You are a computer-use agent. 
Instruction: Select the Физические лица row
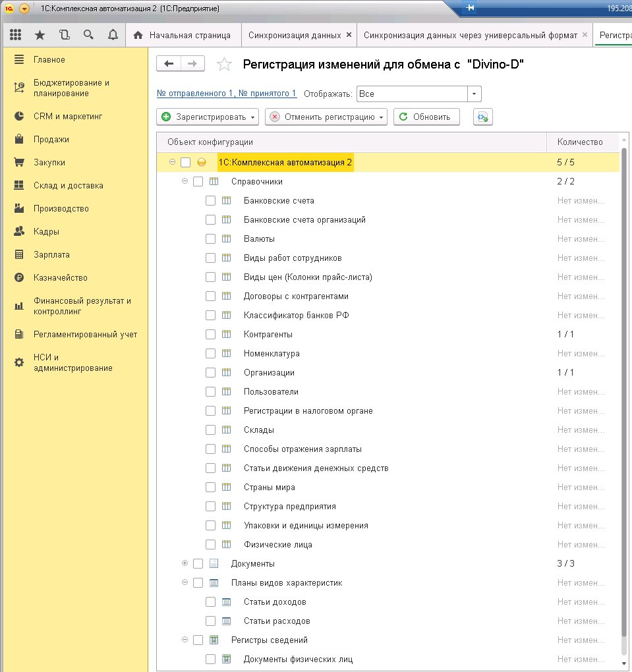click(388, 545)
